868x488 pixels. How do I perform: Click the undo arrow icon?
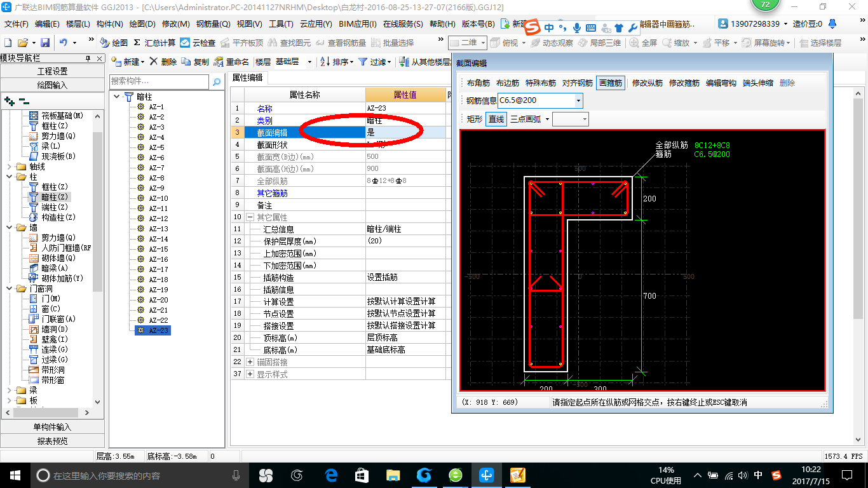pyautogui.click(x=64, y=43)
